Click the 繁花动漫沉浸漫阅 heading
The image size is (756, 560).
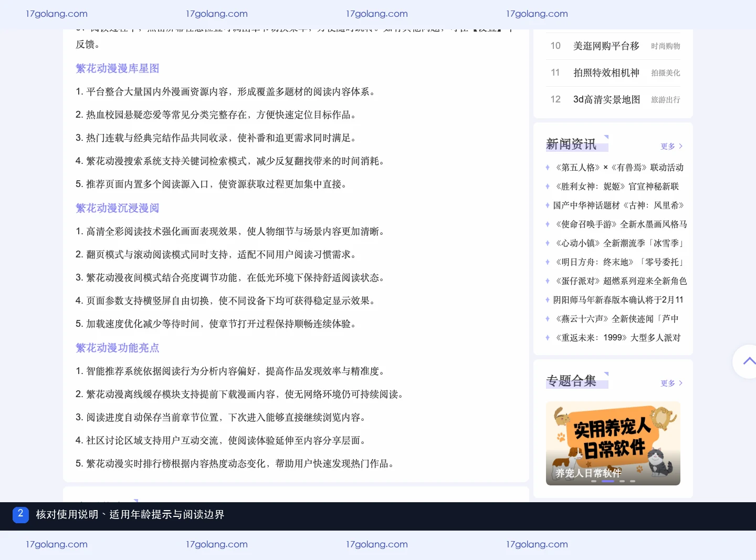118,208
